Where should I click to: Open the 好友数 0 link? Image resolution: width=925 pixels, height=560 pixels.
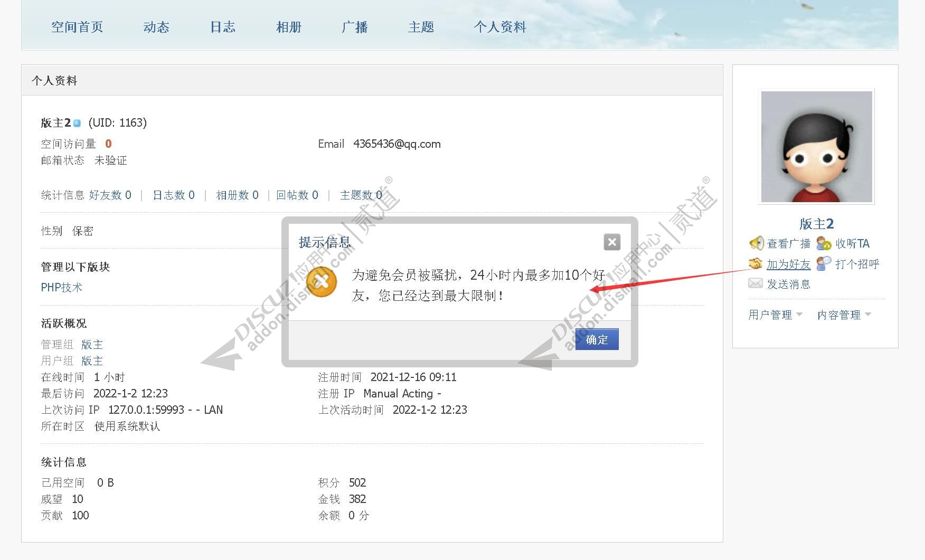[110, 195]
